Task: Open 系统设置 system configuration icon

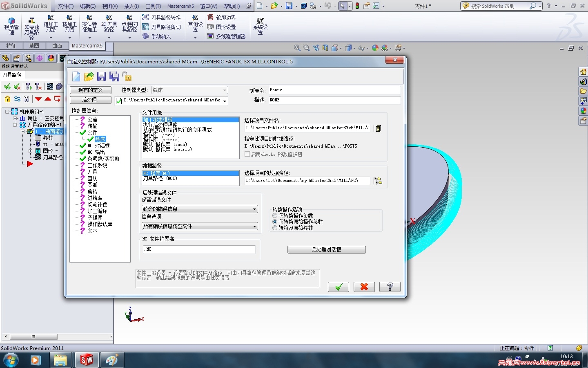Action: tap(260, 26)
